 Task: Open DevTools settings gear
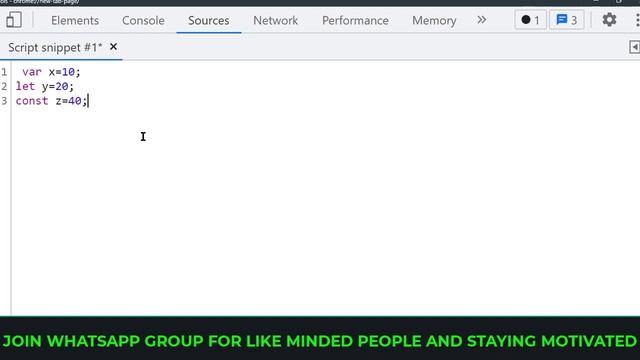[x=609, y=20]
